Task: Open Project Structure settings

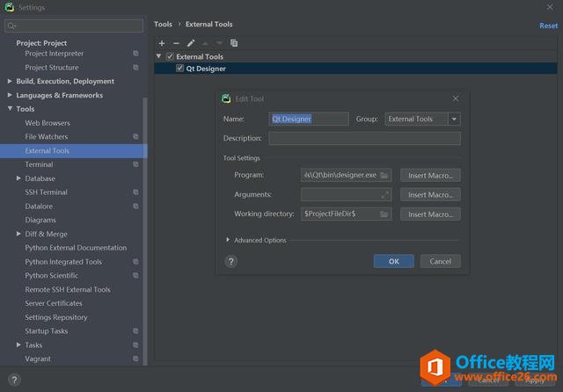Action: click(x=52, y=68)
